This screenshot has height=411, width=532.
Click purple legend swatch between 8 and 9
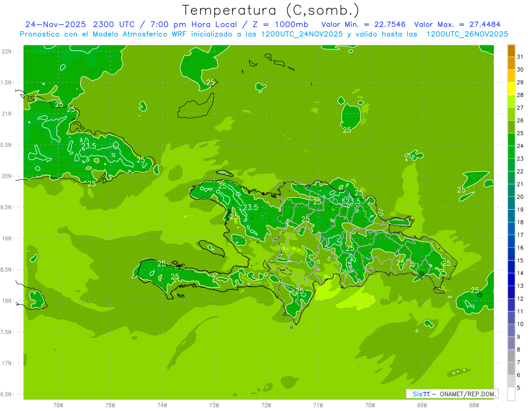tap(511, 343)
